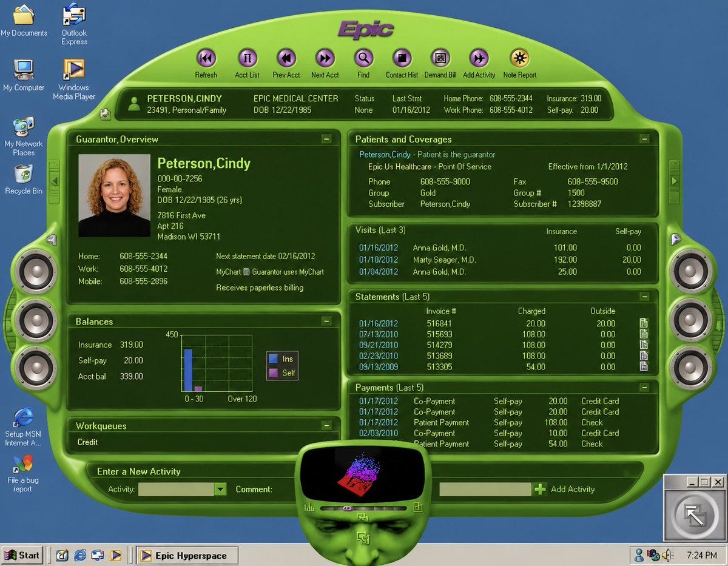Open document icon for invoice 516841
This screenshot has height=566, width=728.
point(644,323)
